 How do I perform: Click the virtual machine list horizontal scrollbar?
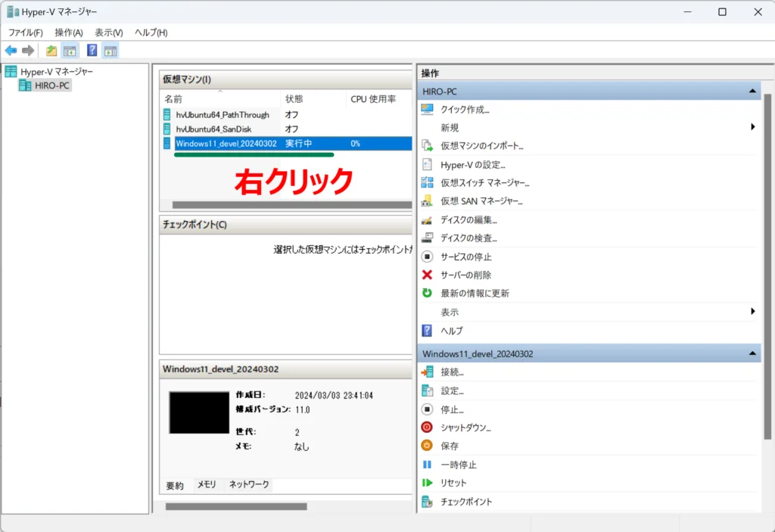288,204
